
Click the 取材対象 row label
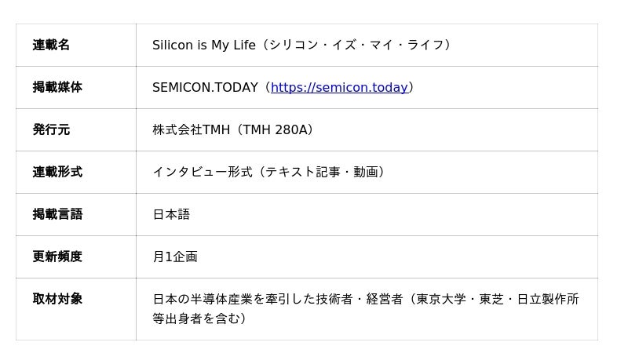[x=57, y=300]
